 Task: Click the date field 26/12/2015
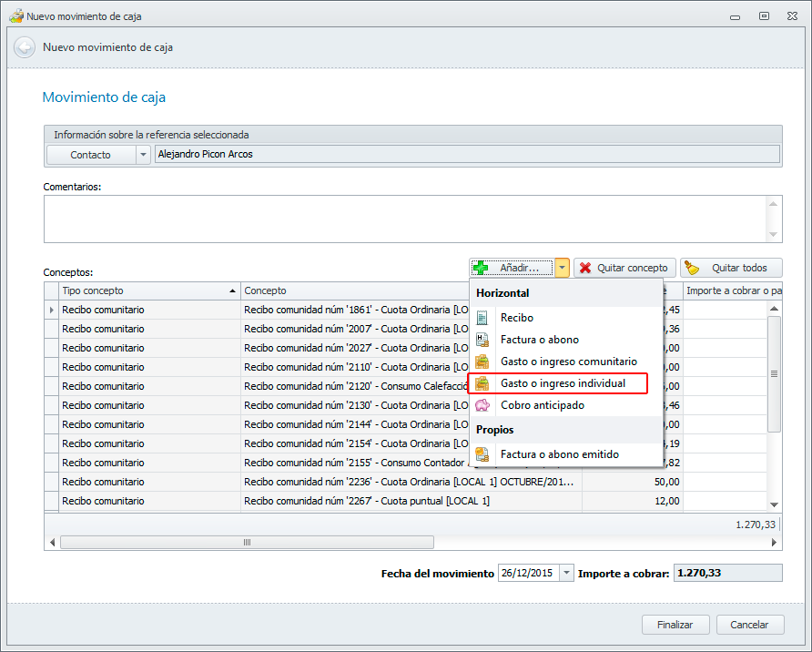coord(528,573)
